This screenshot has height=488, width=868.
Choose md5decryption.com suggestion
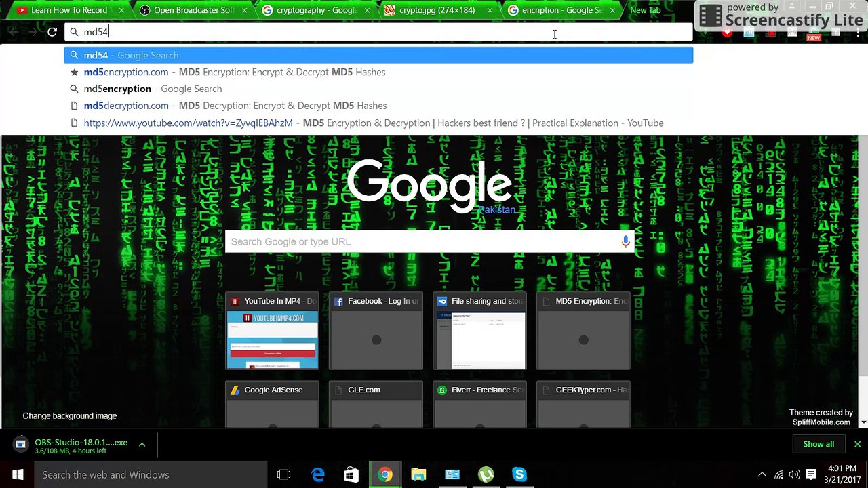click(x=378, y=106)
